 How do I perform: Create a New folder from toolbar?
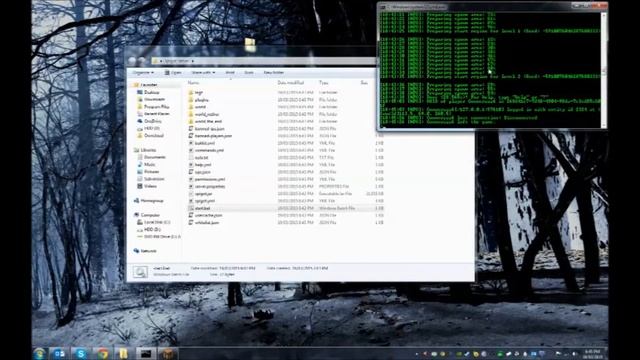(273, 73)
